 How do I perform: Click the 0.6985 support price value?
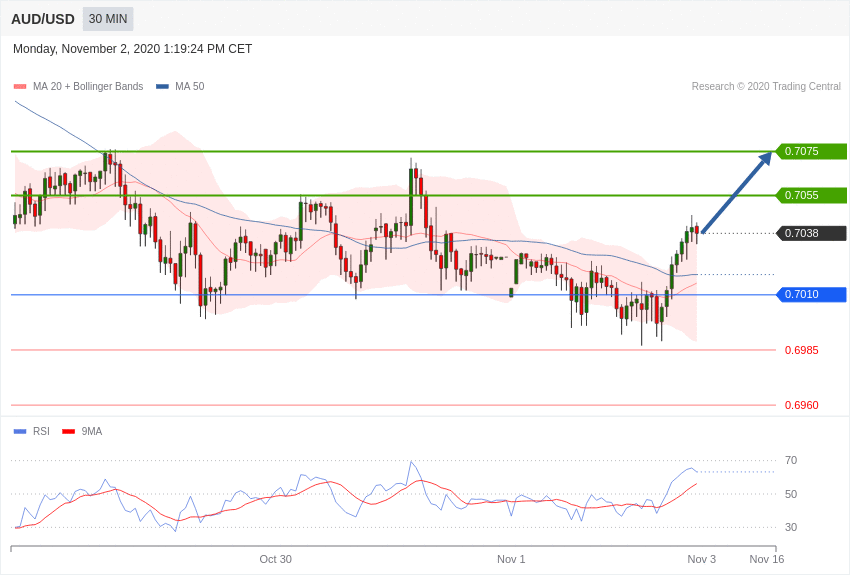[x=802, y=350]
